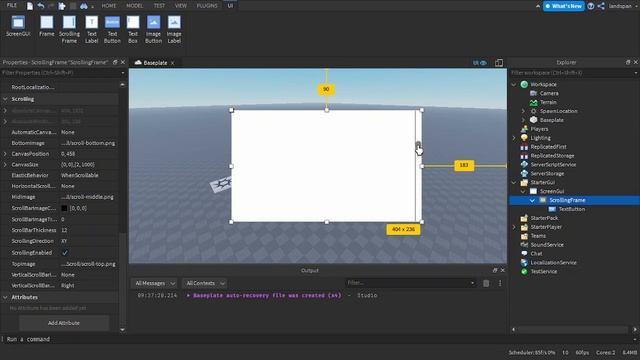
Task: Open the PLUGINS ribbon tab
Action: (207, 6)
